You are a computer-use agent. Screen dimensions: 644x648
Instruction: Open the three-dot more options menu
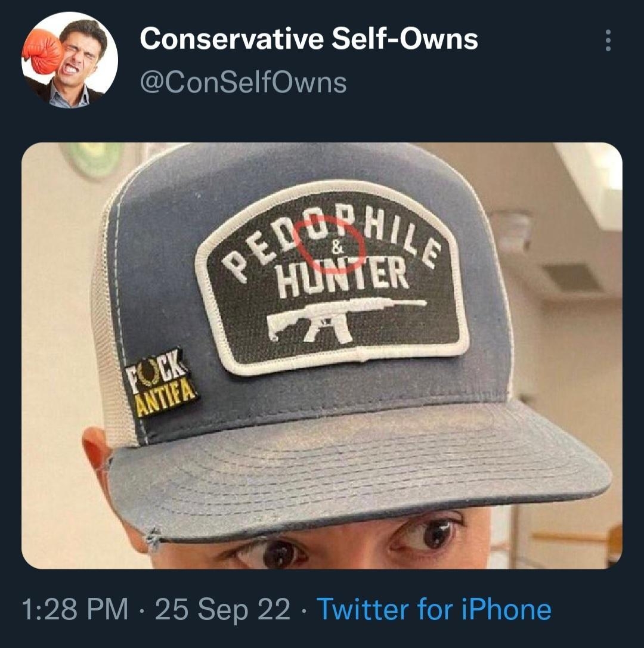[608, 40]
